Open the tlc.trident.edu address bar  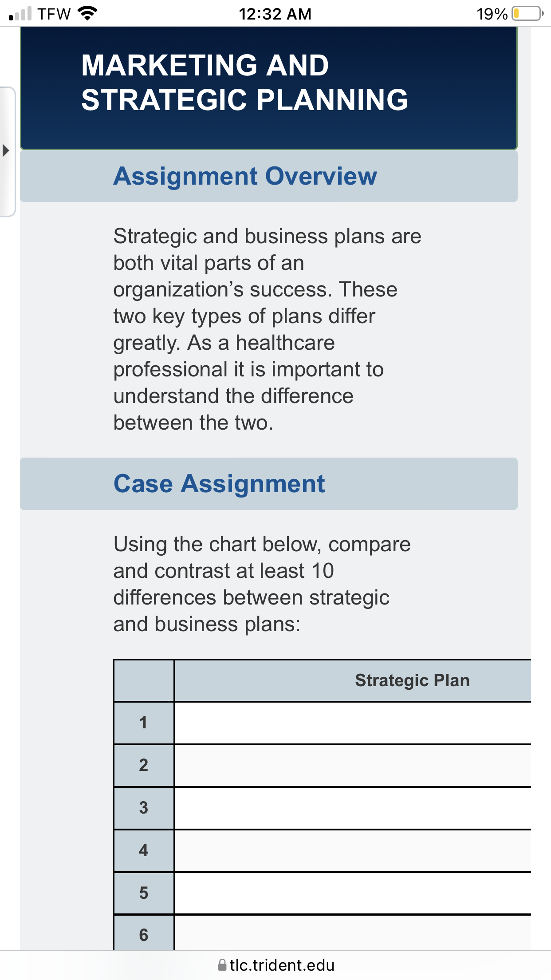[275, 965]
